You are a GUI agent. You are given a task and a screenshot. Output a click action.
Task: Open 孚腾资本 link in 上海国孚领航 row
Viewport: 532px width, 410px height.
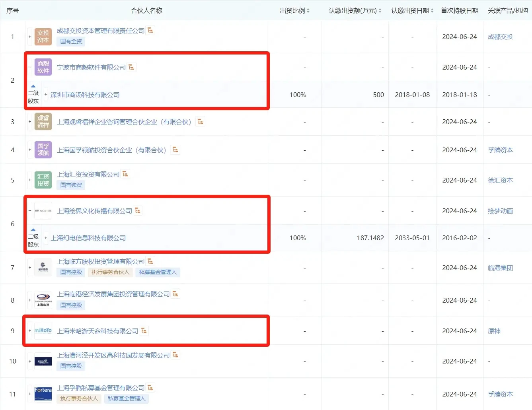500,150
